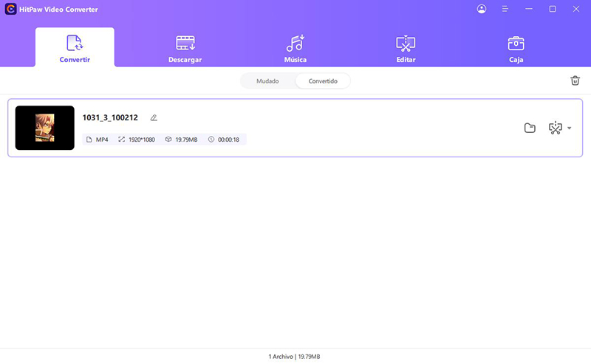
Task: Select the Convertido list toggle
Action: [x=323, y=81]
